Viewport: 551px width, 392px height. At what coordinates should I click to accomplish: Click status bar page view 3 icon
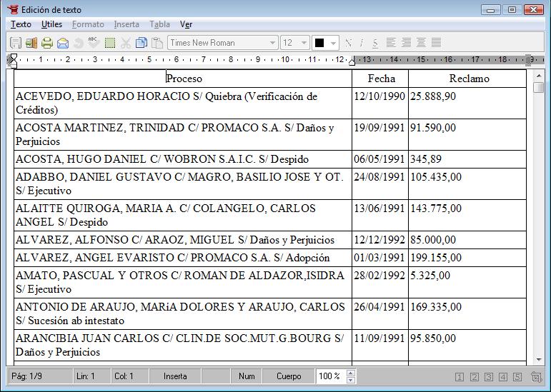pos(488,377)
